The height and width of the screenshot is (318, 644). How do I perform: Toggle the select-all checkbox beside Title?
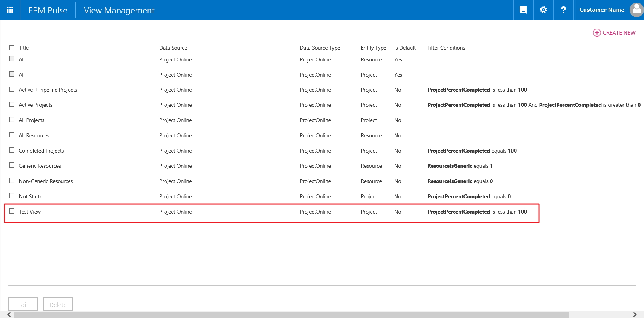point(12,48)
